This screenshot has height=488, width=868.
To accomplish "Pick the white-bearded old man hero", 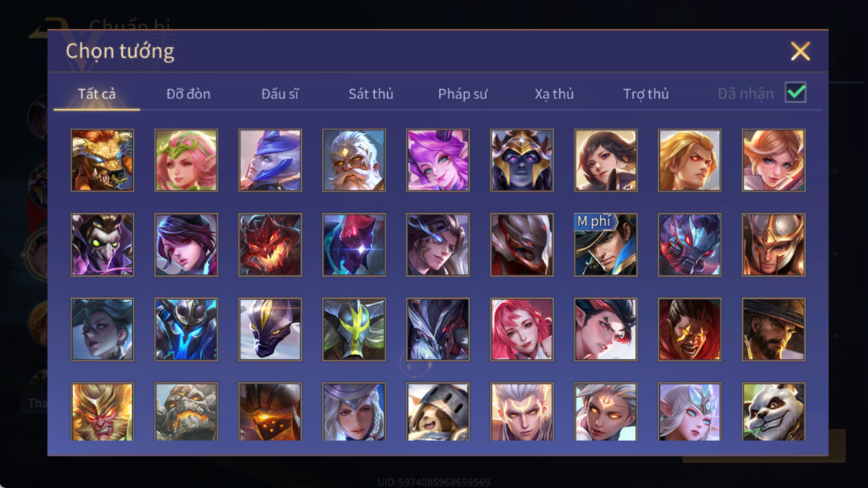I will 354,161.
